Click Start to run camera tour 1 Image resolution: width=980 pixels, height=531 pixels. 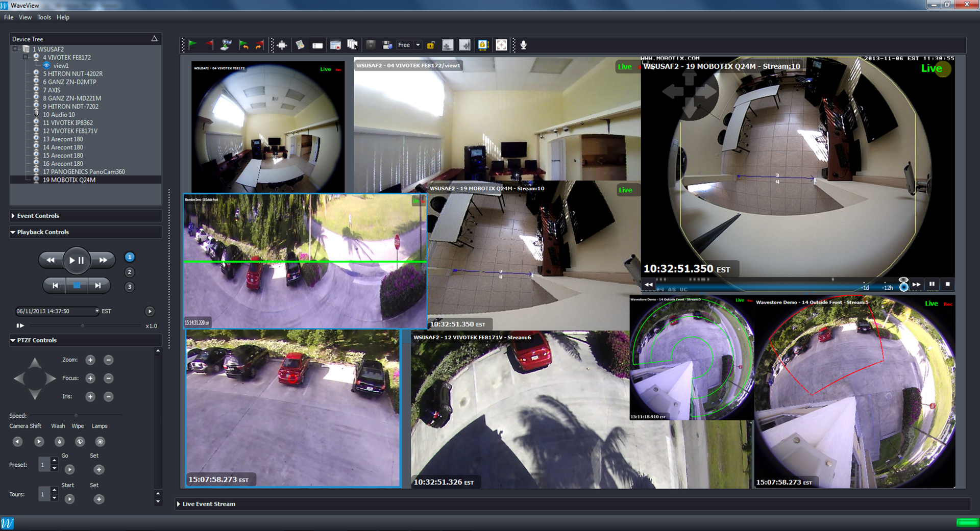(69, 499)
